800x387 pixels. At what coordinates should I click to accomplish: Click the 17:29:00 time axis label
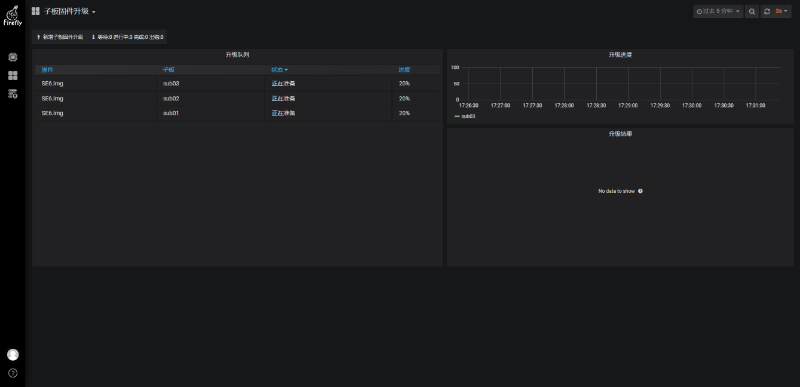[628, 105]
